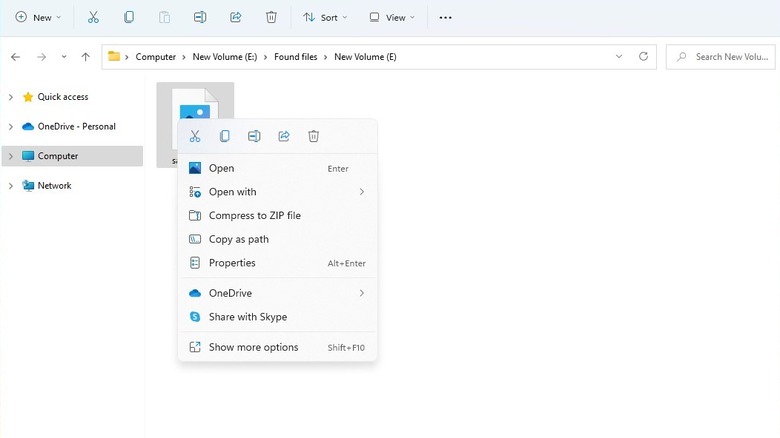The height and width of the screenshot is (438, 780).
Task: Click the Delete trash icon in the context menu
Action: 313,136
